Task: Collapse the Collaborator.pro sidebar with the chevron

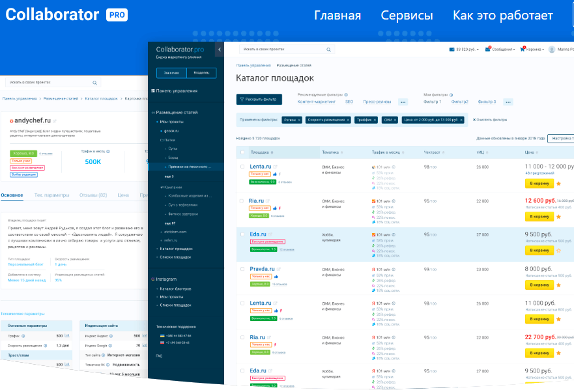Action: 220,49
